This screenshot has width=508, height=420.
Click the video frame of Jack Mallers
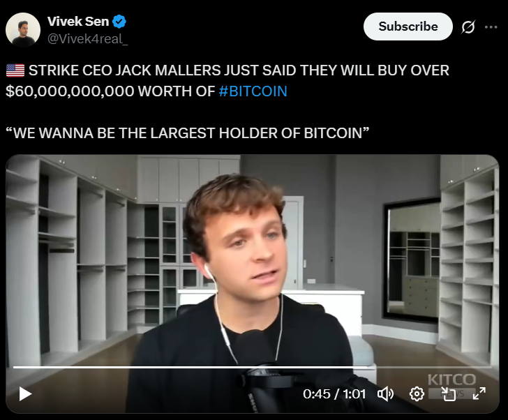point(253,259)
